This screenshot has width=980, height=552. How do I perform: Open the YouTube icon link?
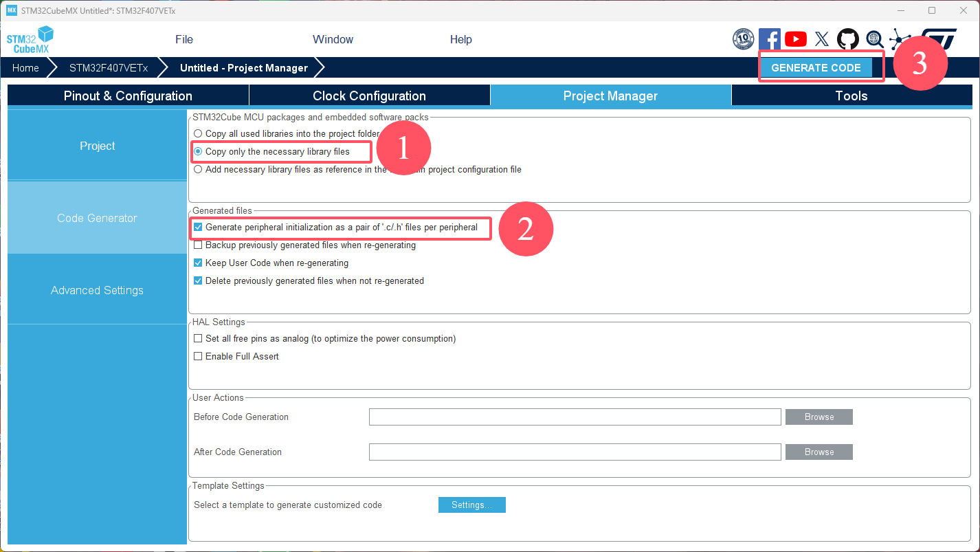pos(796,39)
